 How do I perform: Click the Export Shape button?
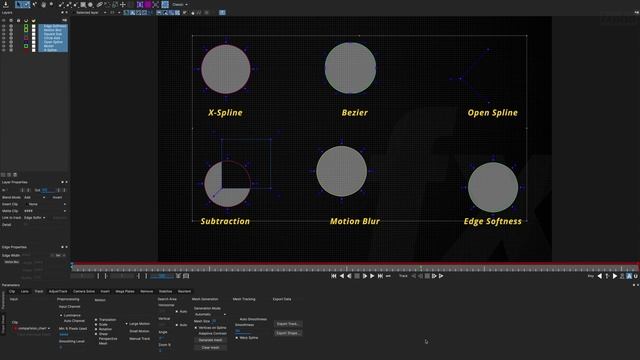[x=288, y=333]
